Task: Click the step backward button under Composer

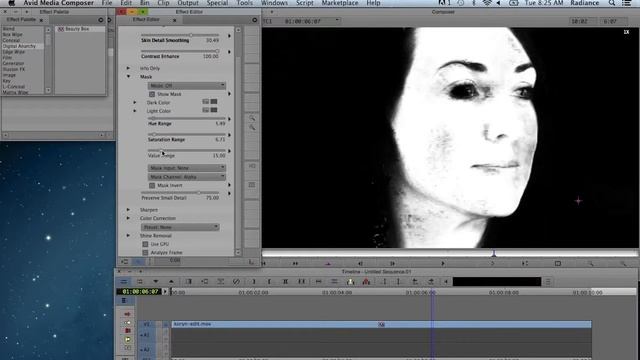Action: click(360, 264)
